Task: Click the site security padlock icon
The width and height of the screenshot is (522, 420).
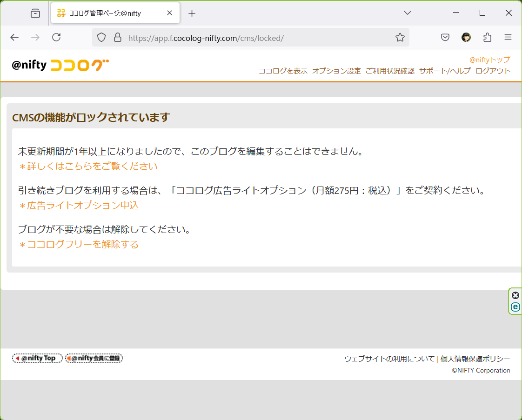Action: coord(118,38)
